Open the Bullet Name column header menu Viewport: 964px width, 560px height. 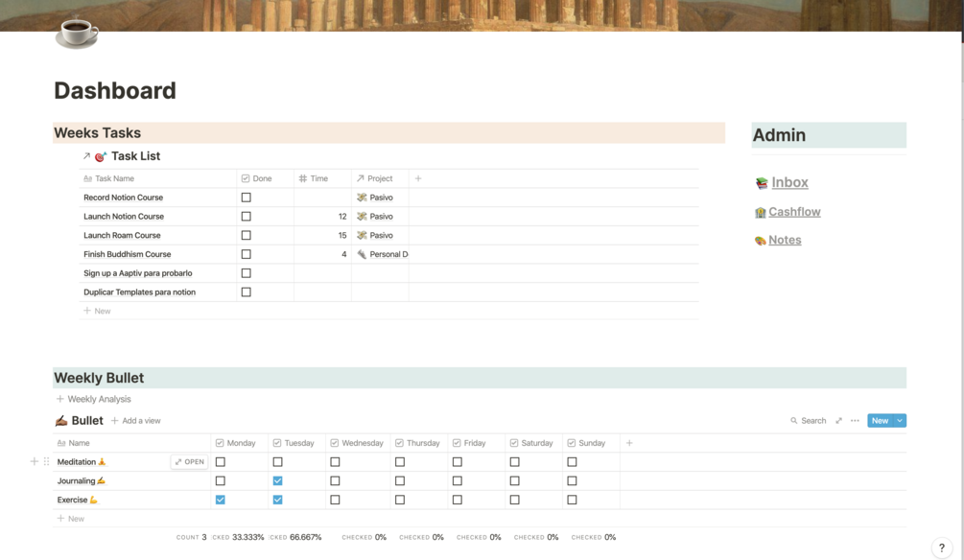pyautogui.click(x=131, y=443)
